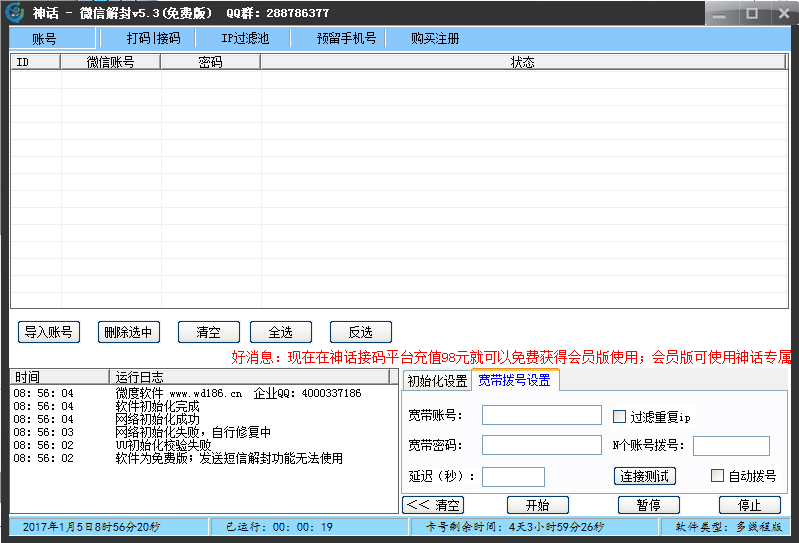
Task: Switch to the 账号 tab
Action: coord(52,38)
